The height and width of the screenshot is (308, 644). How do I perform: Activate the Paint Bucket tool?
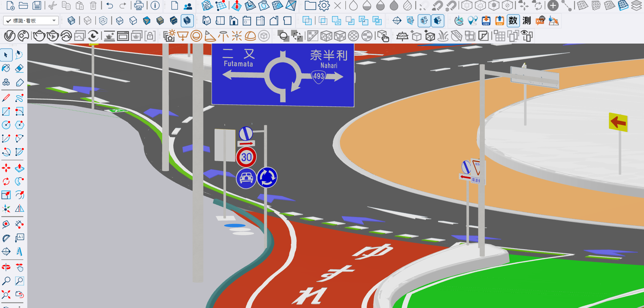[x=6, y=68]
